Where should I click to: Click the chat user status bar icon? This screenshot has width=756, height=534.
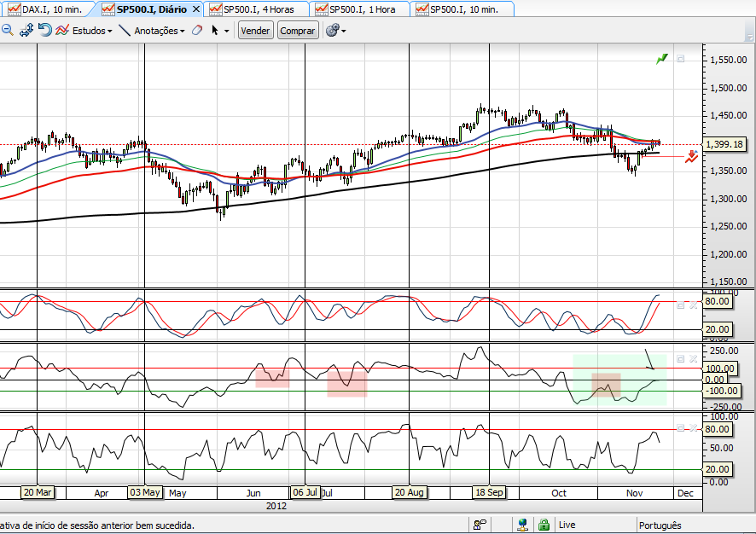(480, 525)
